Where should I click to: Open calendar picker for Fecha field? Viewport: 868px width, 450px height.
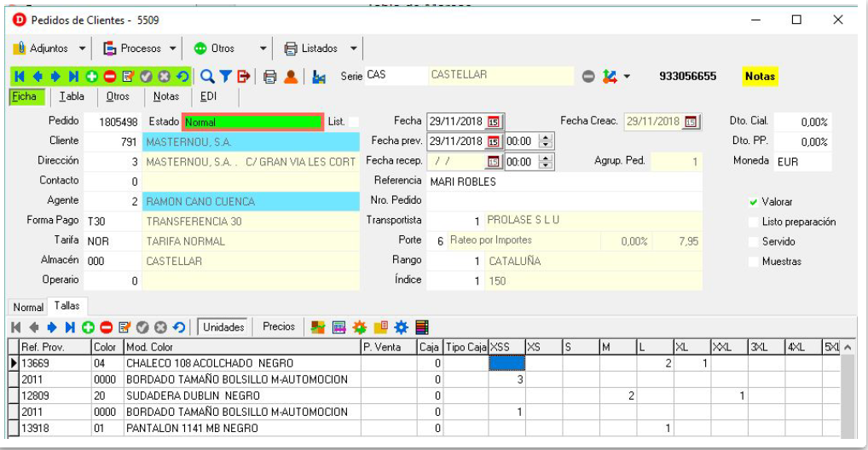point(494,122)
